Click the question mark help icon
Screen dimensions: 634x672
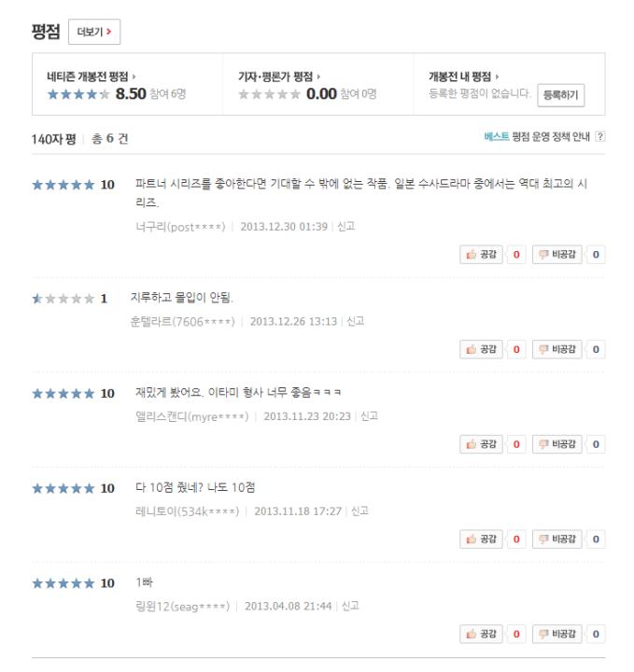pos(600,137)
